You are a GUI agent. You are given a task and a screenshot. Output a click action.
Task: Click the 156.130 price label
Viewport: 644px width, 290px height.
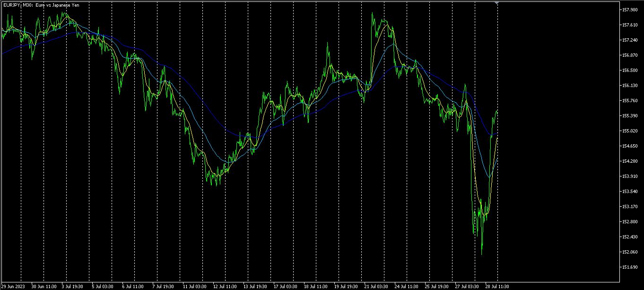630,85
